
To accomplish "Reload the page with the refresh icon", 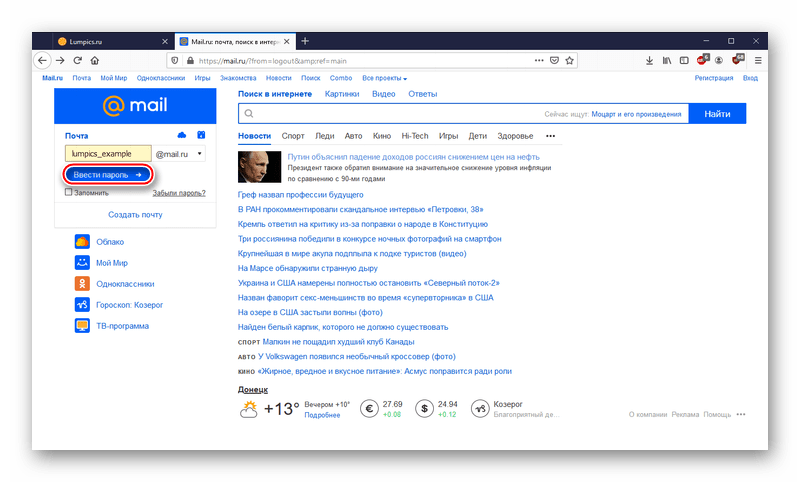I will [78, 61].
